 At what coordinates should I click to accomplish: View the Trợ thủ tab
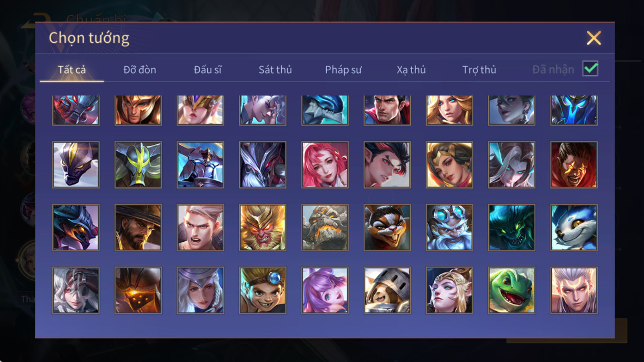[479, 70]
